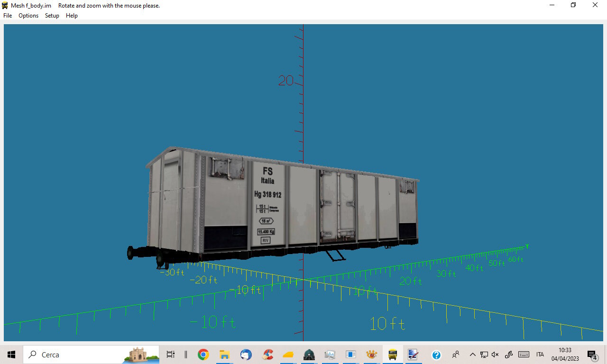Click the pen workspace tray icon
Viewport: 607px width, 364px height.
point(509,355)
